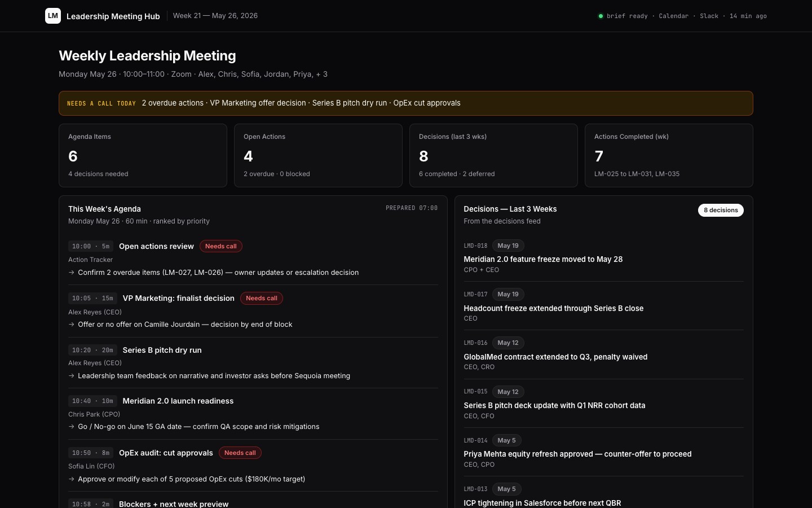Click the May 19 chip next to LMD-017
Screen dimensions: 812x508
click(508, 294)
